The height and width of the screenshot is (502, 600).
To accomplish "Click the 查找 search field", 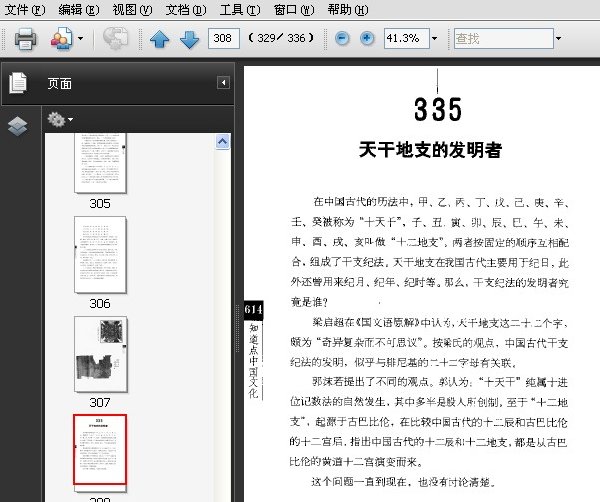I will [x=504, y=38].
